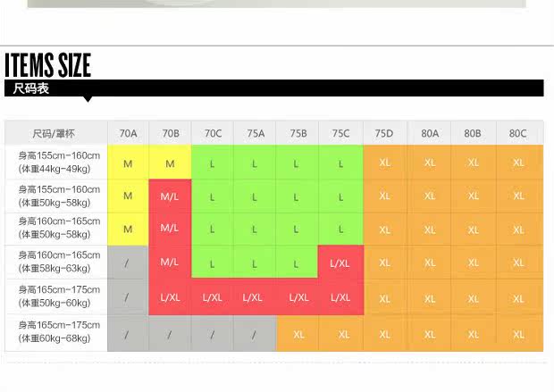Select the 尺码/罩杯 header cell

(55, 134)
